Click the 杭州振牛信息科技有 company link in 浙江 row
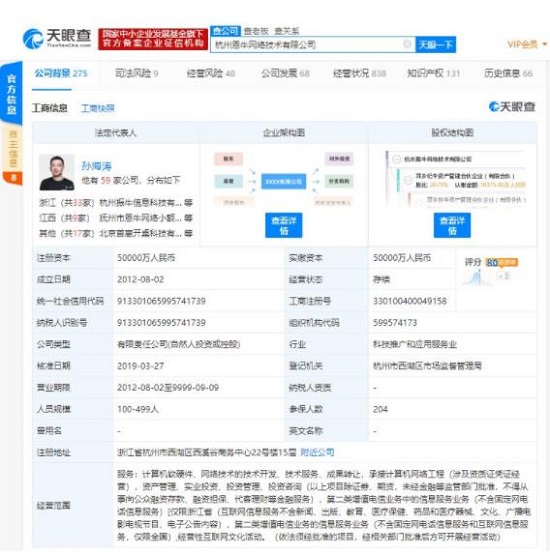The height and width of the screenshot is (554, 550). point(140,202)
